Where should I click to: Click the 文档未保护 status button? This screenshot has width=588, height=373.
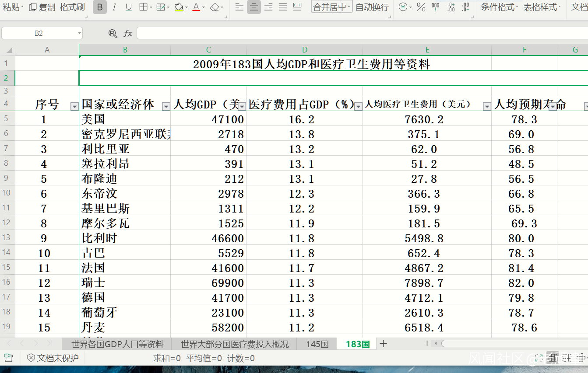(53, 358)
